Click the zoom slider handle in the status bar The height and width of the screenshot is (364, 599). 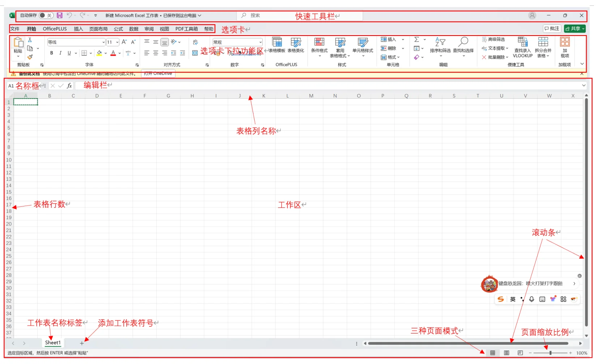550,353
